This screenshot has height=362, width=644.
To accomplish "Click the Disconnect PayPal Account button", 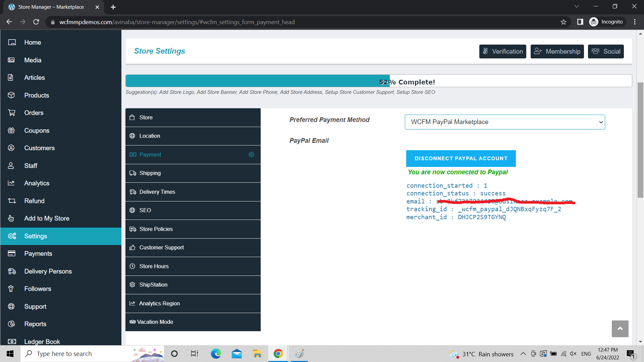I will (461, 158).
